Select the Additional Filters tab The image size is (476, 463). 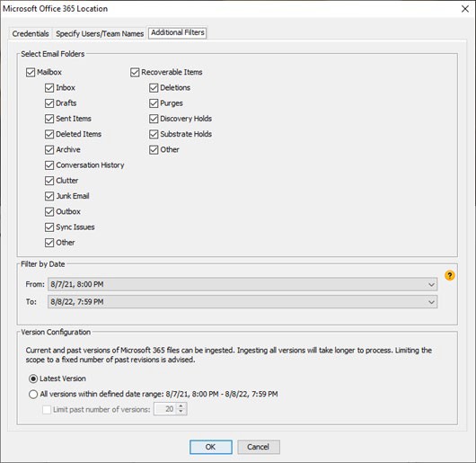[x=178, y=32]
